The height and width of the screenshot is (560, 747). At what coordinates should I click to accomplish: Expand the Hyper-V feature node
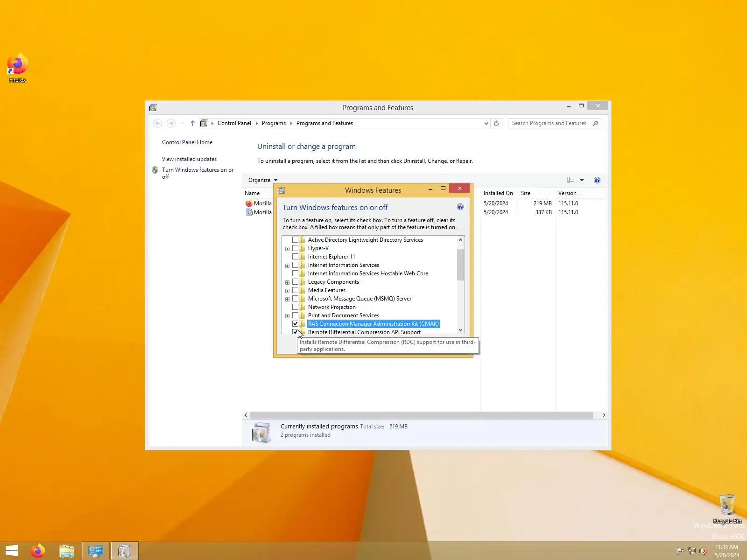(x=287, y=249)
